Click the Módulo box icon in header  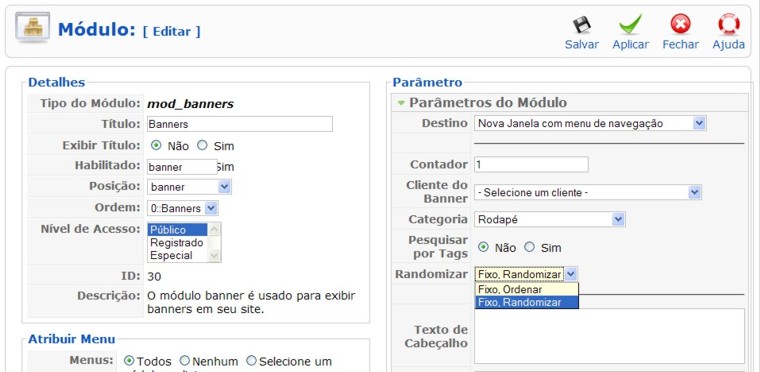pos(32,27)
